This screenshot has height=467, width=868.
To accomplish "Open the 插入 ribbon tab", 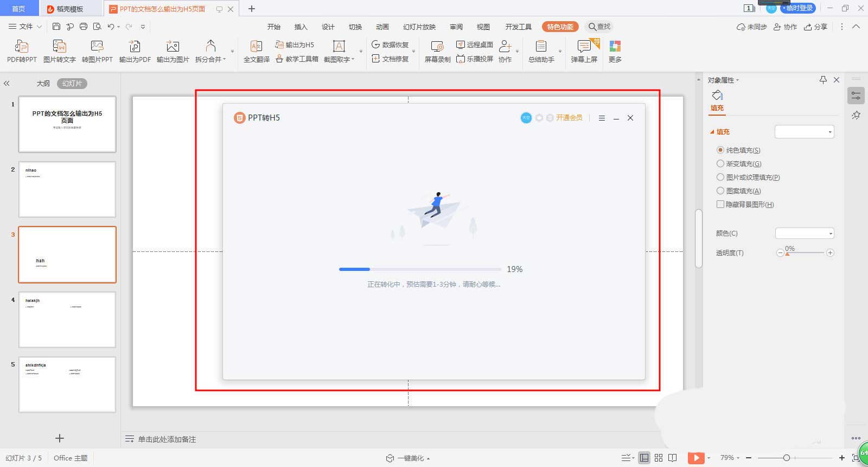I will (x=301, y=27).
